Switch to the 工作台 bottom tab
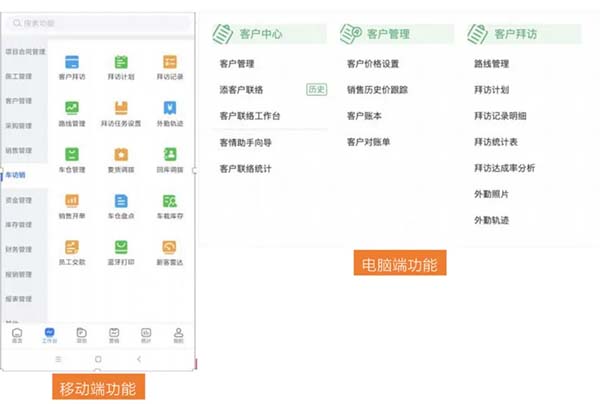Viewport: 600px width, 404px height. click(x=49, y=335)
